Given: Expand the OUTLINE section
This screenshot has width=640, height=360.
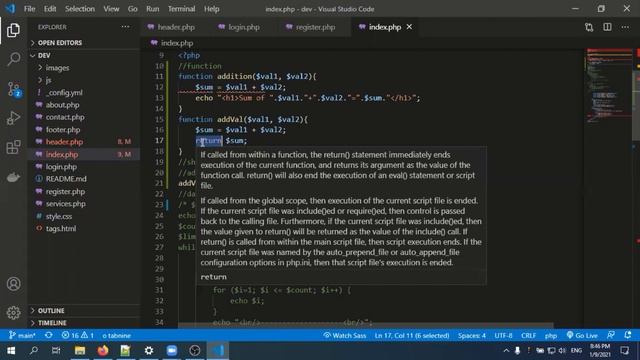Looking at the screenshot, I should [84, 311].
